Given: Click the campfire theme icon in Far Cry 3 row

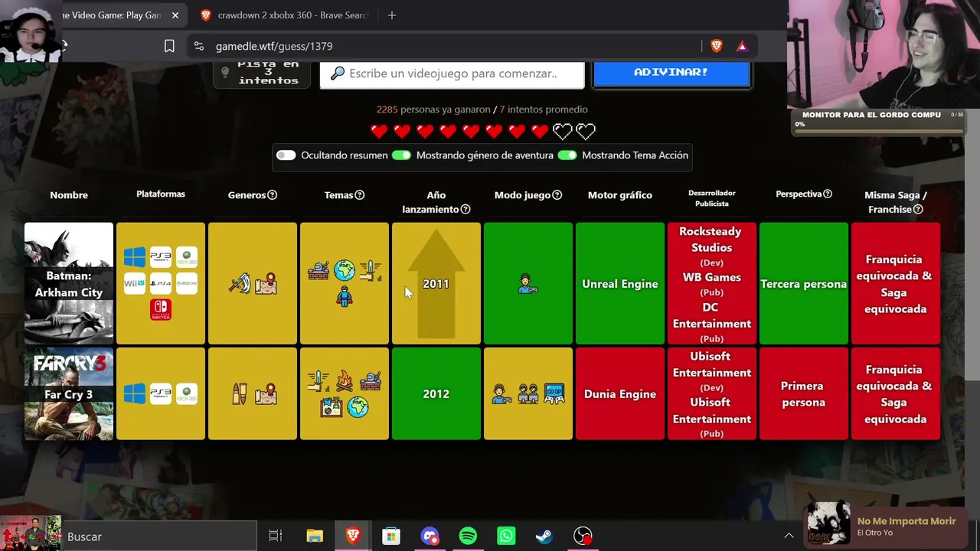Looking at the screenshot, I should coord(345,380).
